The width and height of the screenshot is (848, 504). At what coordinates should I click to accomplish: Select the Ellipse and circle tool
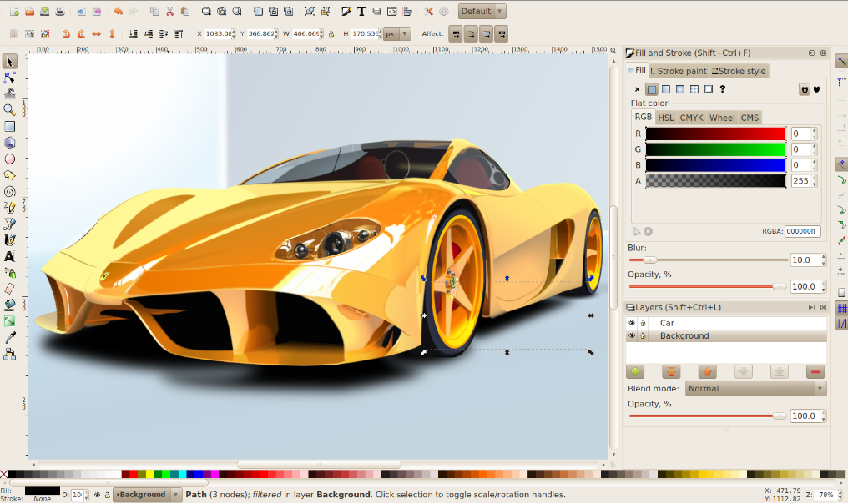pos(10,159)
